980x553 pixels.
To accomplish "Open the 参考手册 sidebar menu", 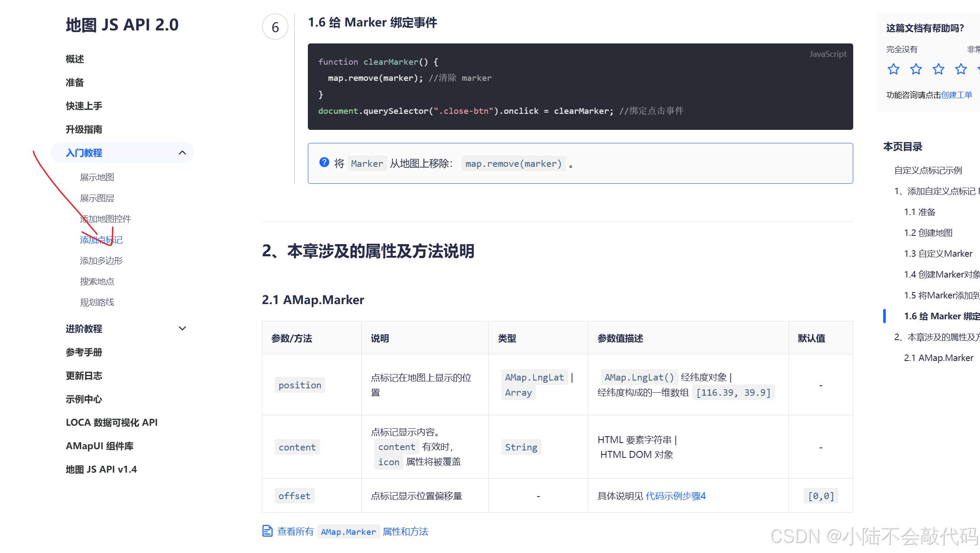I will coord(84,352).
